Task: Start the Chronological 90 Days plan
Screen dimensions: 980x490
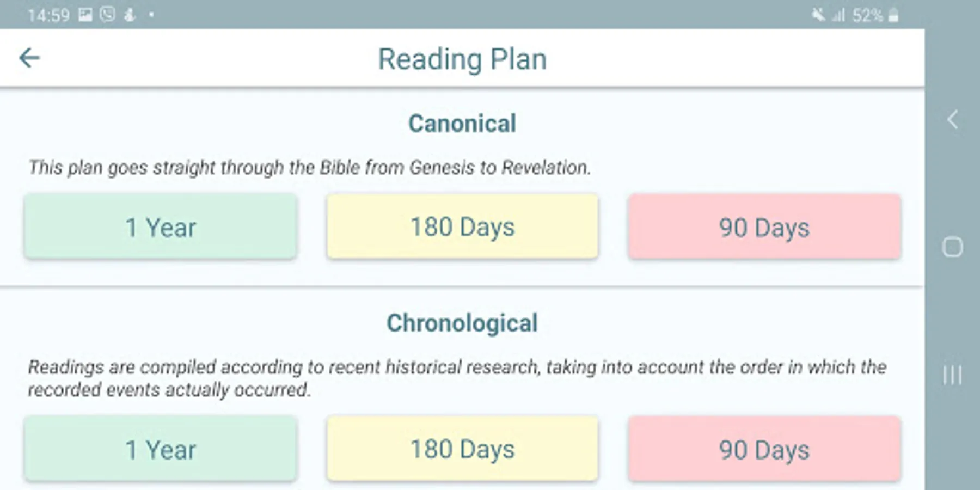Action: [x=764, y=449]
